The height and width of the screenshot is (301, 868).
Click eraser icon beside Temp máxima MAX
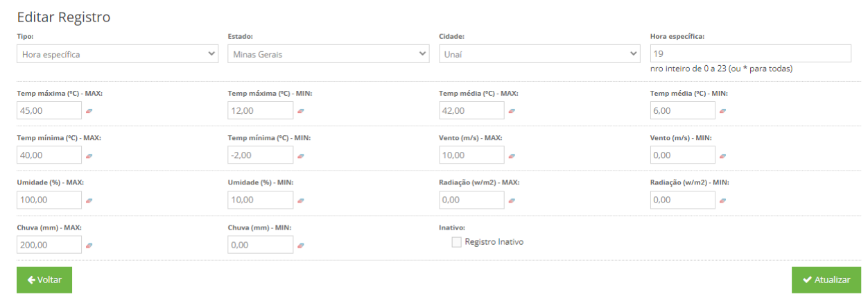[x=89, y=111]
